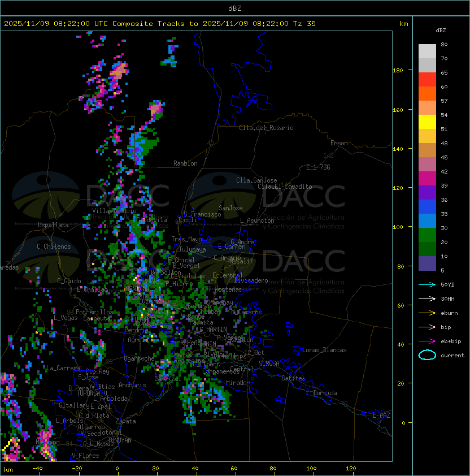The image size is (470, 476).
Task: Click the white 30HM arrow in legend
Action: 427,298
